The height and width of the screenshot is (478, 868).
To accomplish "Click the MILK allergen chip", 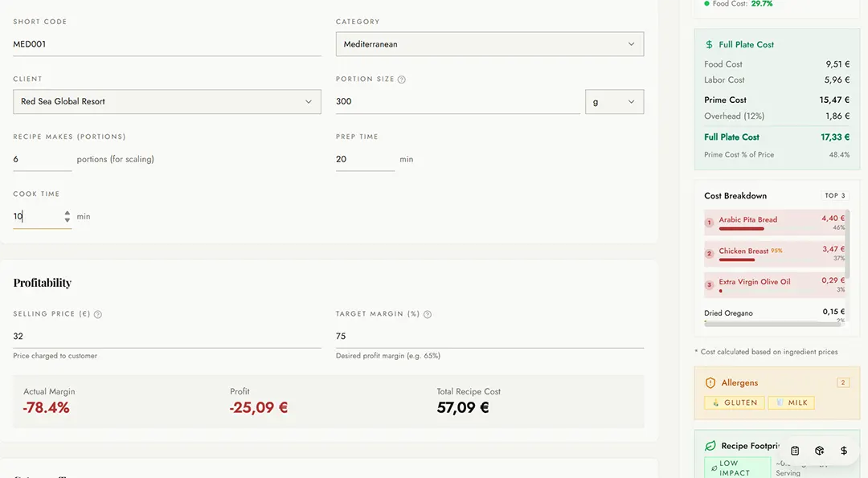I will point(791,402).
